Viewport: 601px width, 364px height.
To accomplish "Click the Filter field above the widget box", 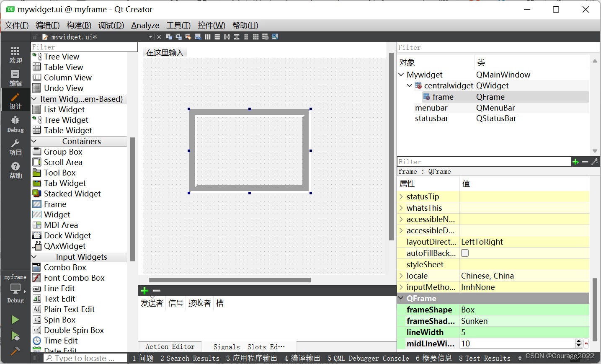I will pos(84,47).
